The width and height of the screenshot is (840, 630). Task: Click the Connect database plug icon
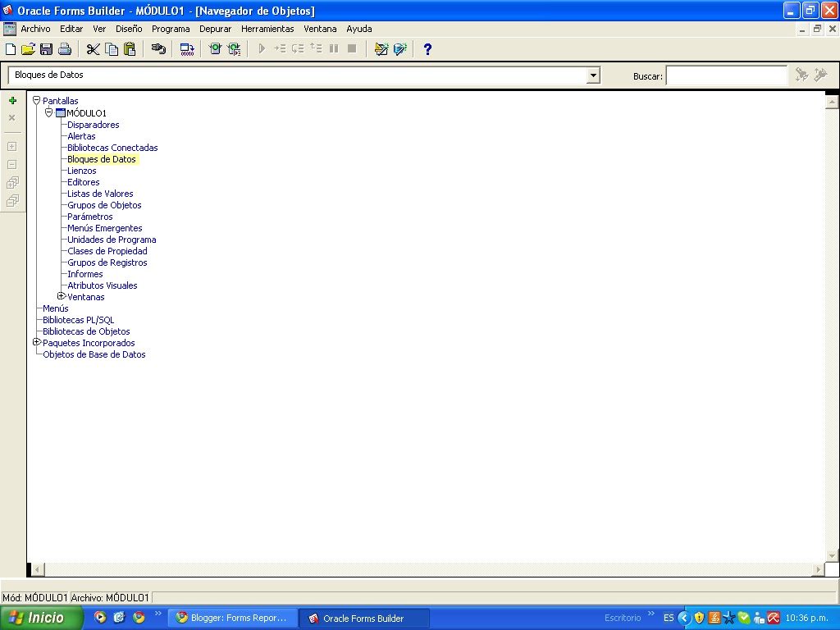tap(158, 49)
